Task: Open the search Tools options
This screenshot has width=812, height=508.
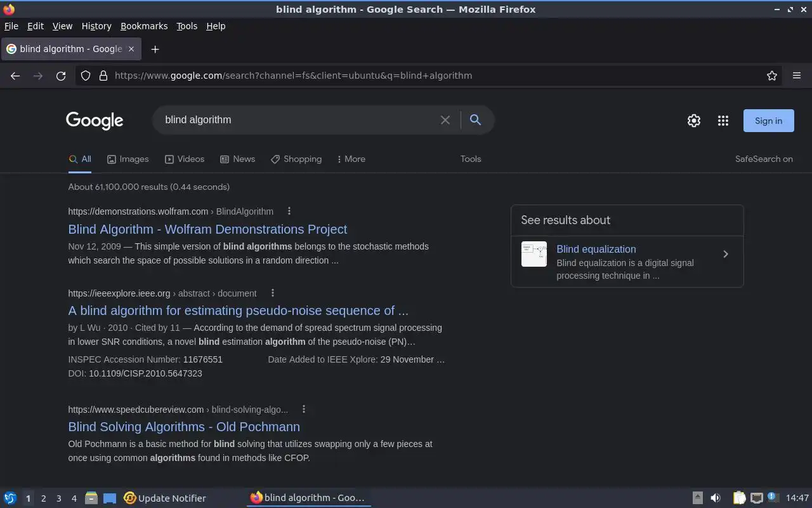Action: pyautogui.click(x=471, y=159)
